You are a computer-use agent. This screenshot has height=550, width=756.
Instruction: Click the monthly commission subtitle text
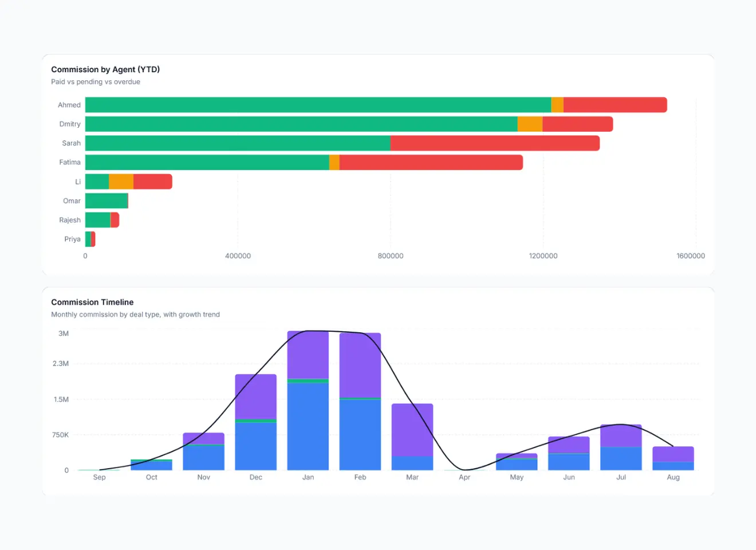click(135, 315)
